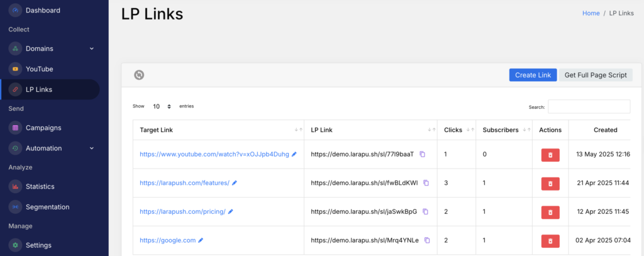
Task: Delete the YouTube watch link row
Action: coord(550,155)
